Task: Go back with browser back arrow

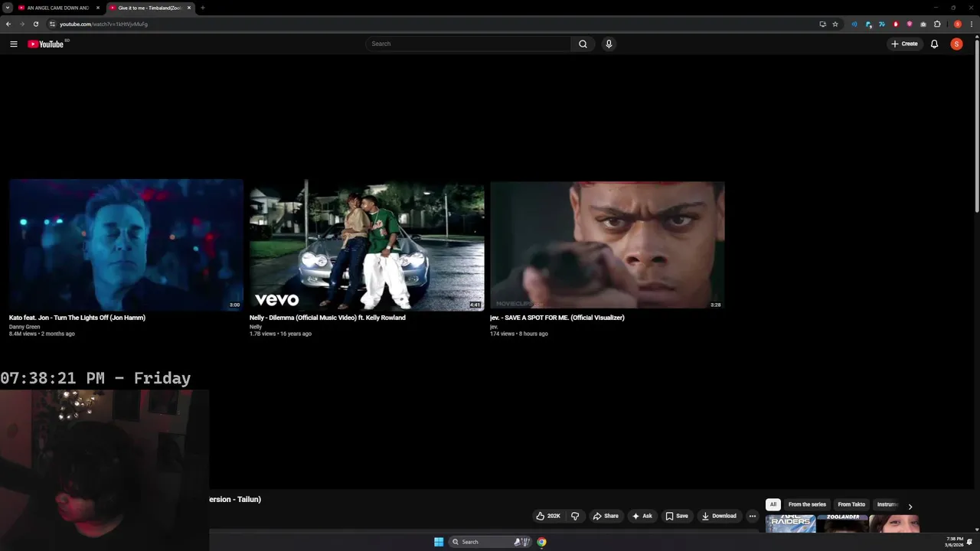Action: [8, 24]
